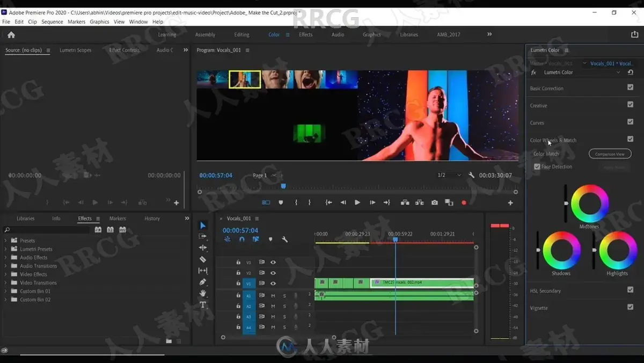Screen dimensions: 644x363
Task: Select the Track Select Forward tool
Action: [203, 236]
